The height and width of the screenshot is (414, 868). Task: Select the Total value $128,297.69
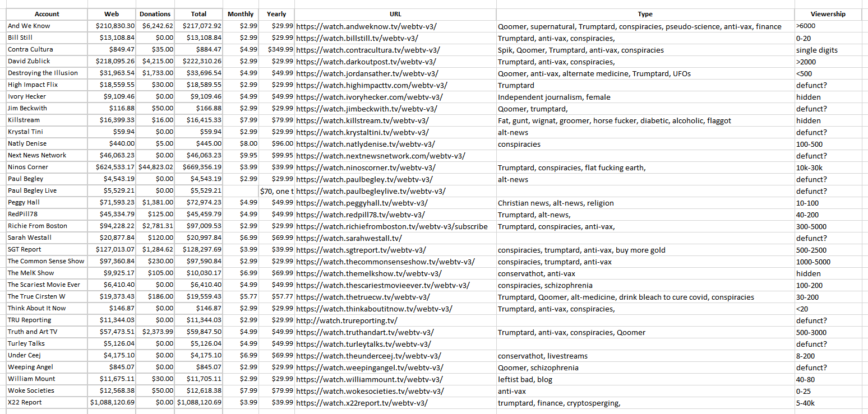tap(199, 249)
